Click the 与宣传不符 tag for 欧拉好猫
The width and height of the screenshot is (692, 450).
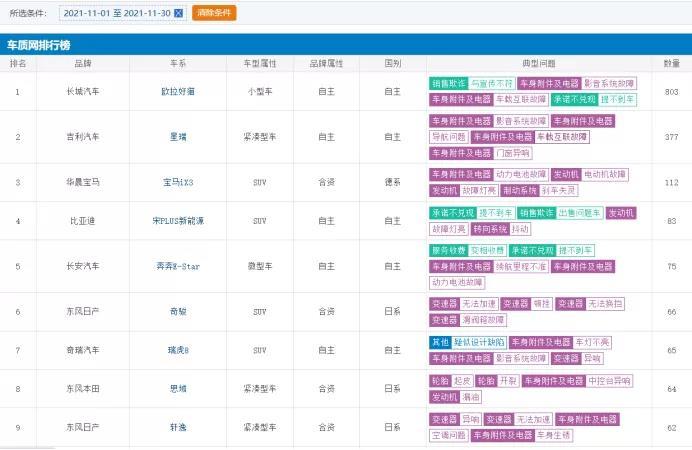click(492, 83)
